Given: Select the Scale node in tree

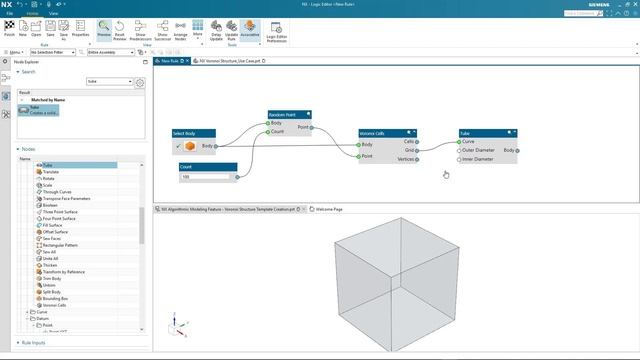Looking at the screenshot, I should coord(47,185).
